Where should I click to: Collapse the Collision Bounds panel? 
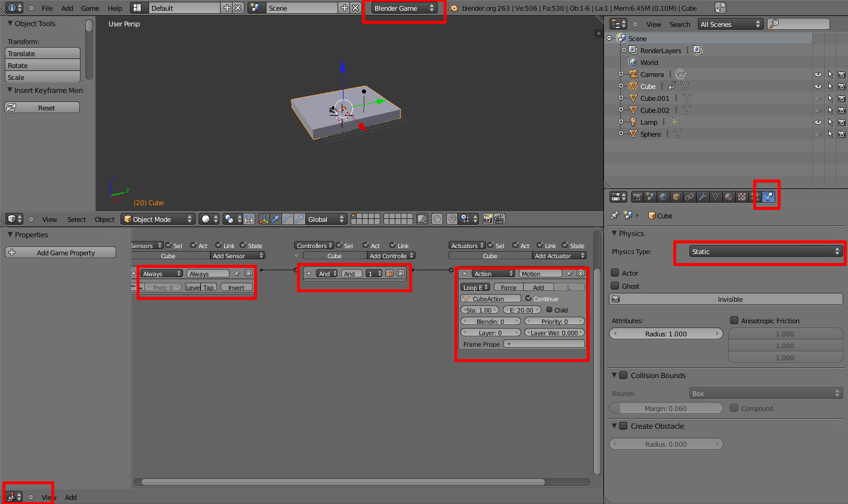pos(614,375)
